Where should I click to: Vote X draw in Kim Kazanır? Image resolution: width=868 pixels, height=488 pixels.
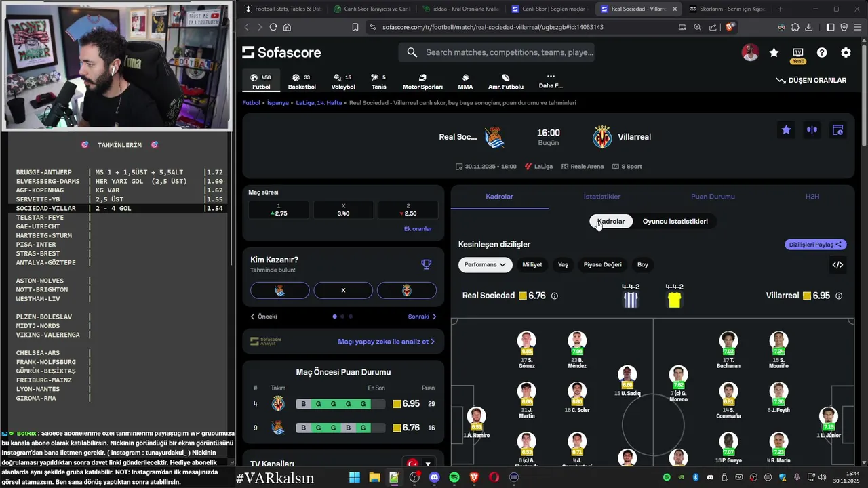click(343, 290)
